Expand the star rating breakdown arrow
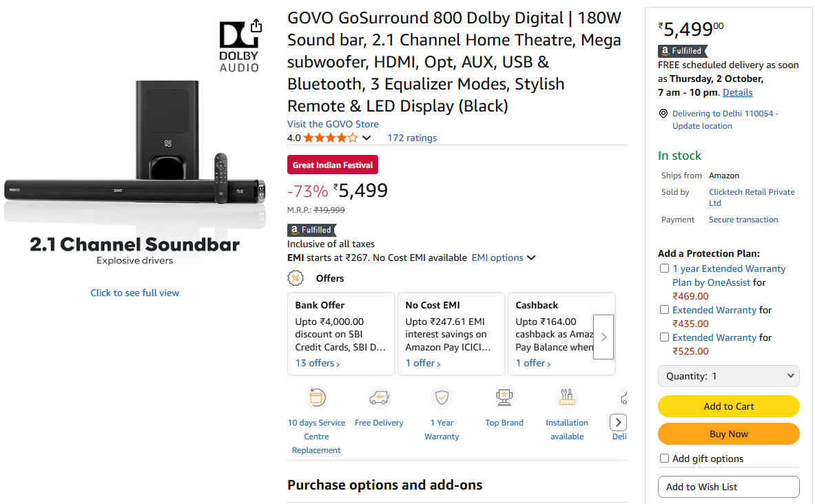Image resolution: width=815 pixels, height=504 pixels. 367,138
